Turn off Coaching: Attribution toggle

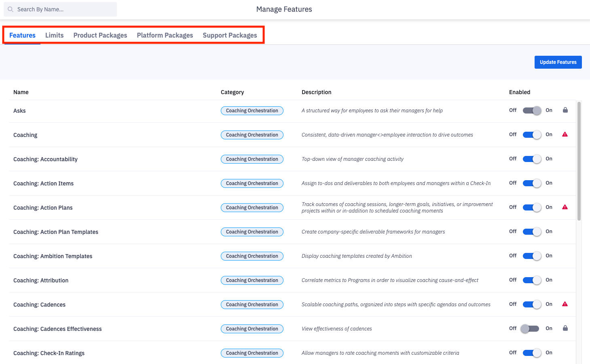click(x=531, y=280)
